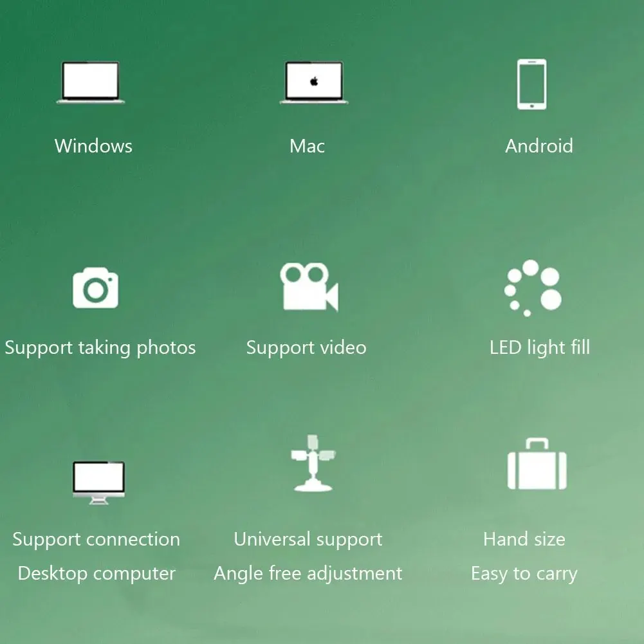This screenshot has width=644, height=644.
Task: Click "Hand size" text
Action: tap(524, 539)
